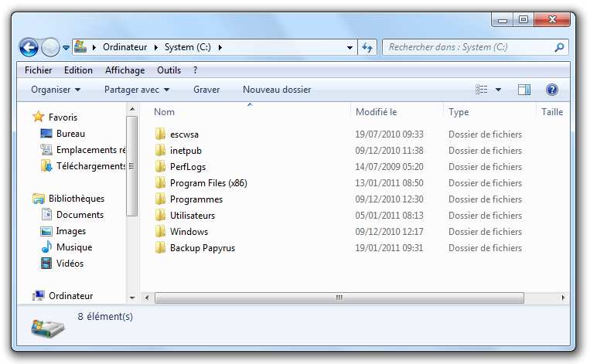Select the Program Files (x86) folder icon
The image size is (590, 364).
pyautogui.click(x=160, y=183)
